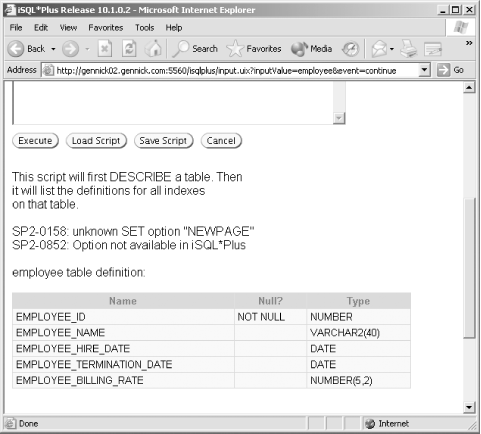Select the EMPLOYEE_ID cell
This screenshot has height=434, width=481.
[123, 317]
